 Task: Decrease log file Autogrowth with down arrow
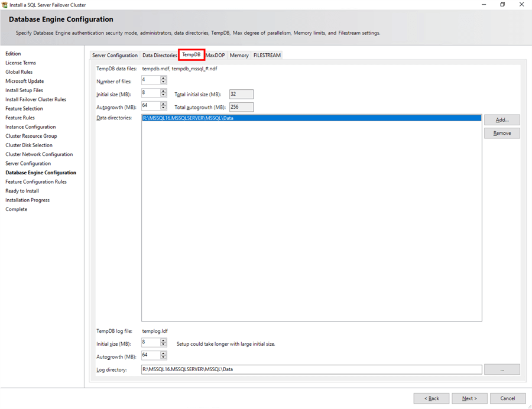164,358
